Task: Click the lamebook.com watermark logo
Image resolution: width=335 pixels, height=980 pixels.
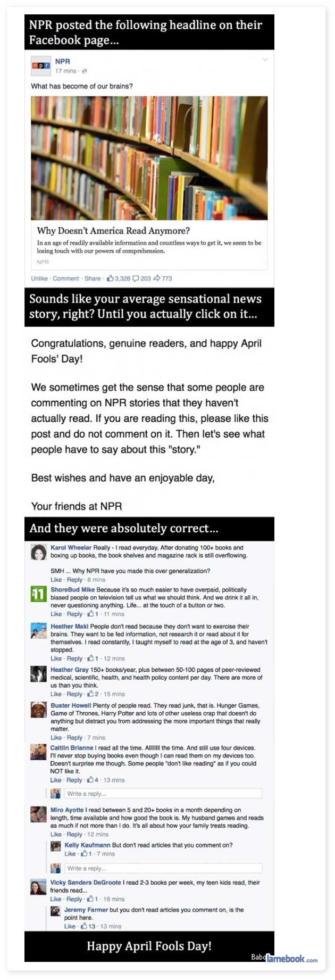Action: pyautogui.click(x=291, y=959)
